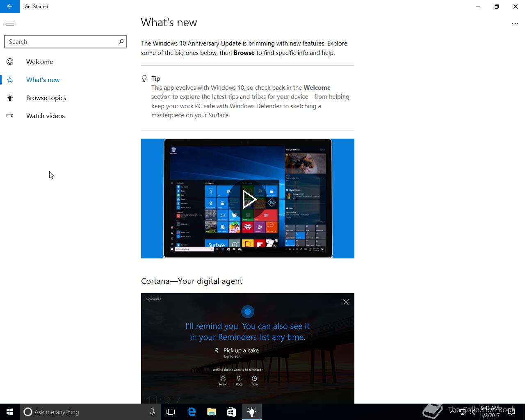Restore down the Get Started window
The image size is (525, 420).
click(x=497, y=7)
